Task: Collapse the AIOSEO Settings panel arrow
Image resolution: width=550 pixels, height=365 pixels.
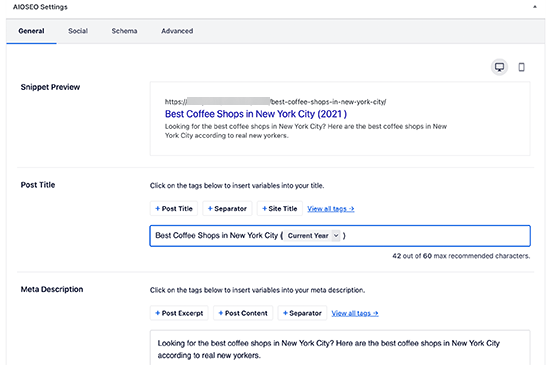Action: click(535, 7)
